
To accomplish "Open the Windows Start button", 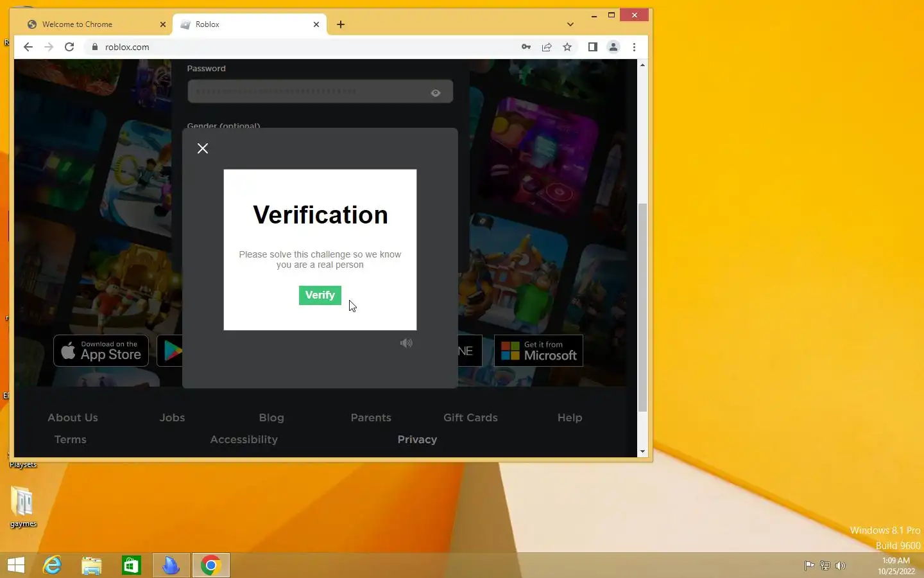I will (16, 565).
